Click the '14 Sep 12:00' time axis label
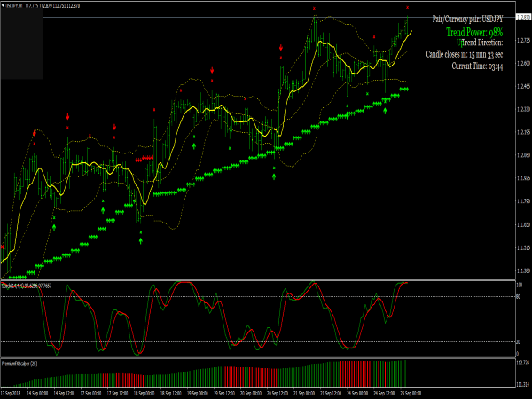 tap(64, 394)
